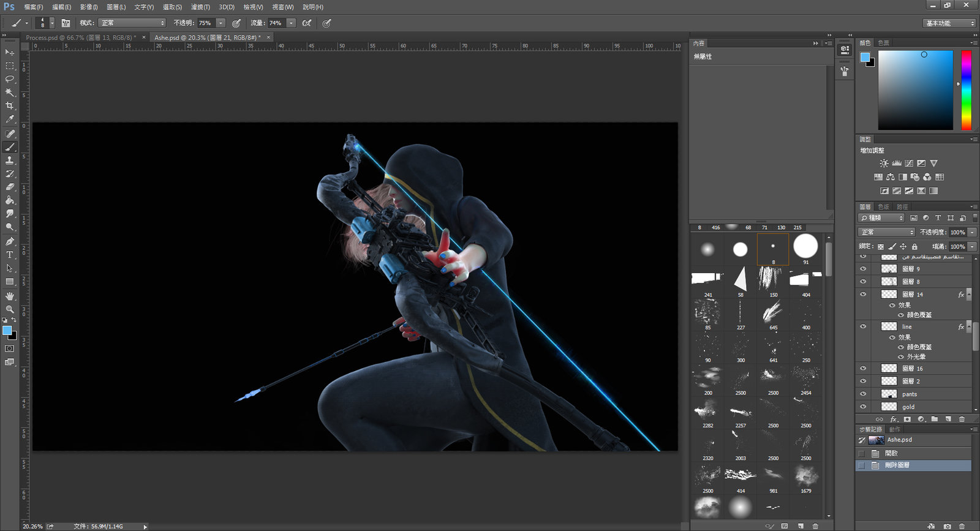Select the Lasso tool

(10, 79)
